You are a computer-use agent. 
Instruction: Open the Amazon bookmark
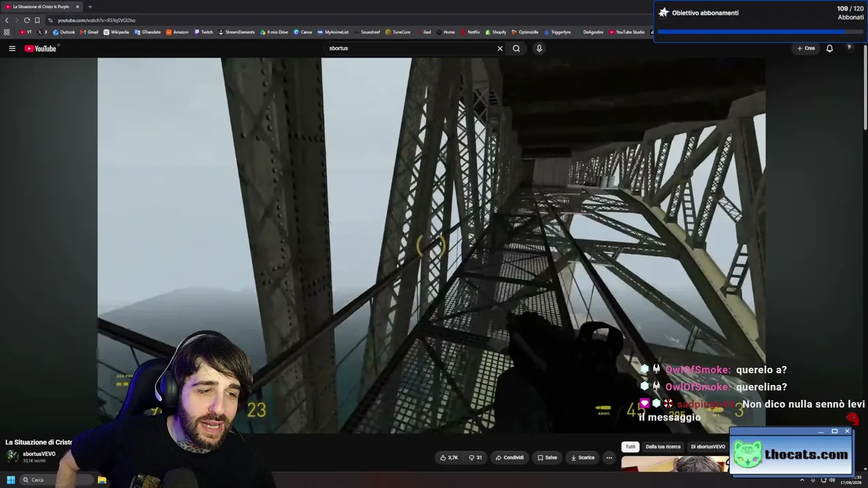[x=177, y=32]
